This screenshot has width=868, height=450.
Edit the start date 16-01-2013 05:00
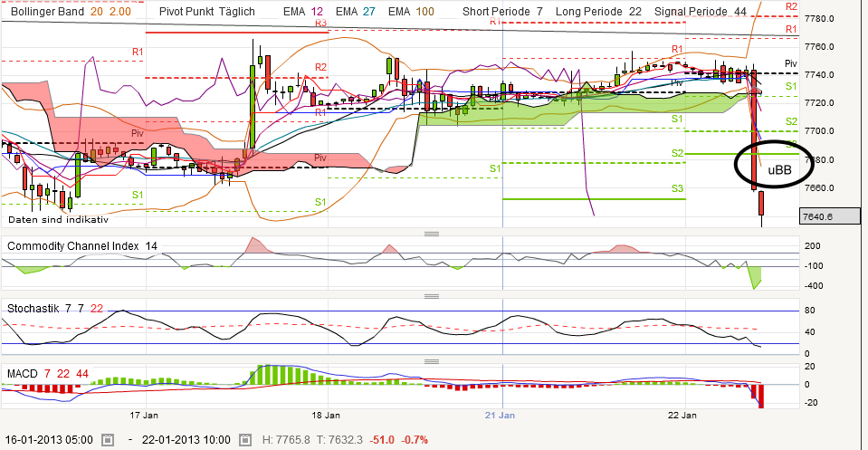49,440
